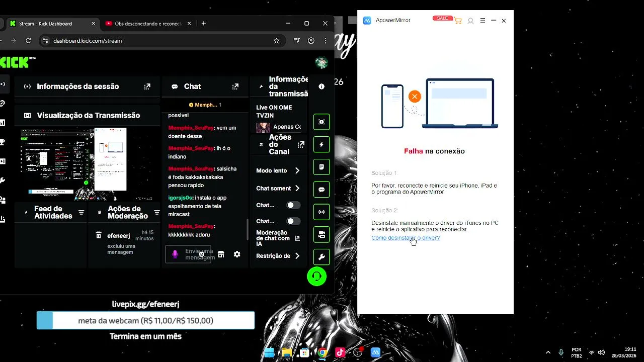This screenshot has width=644, height=362.
Task: Pop out the Informações da sessão panel
Action: click(147, 86)
